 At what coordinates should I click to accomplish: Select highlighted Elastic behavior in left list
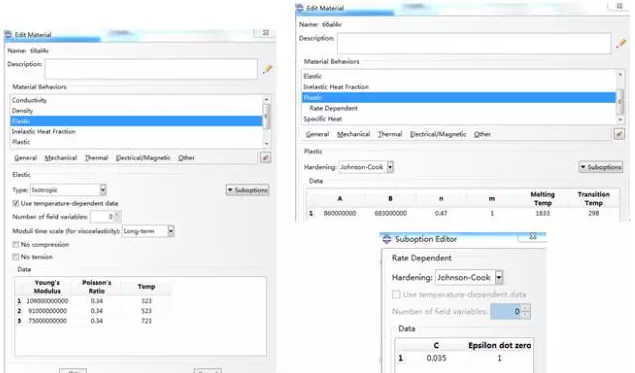(136, 121)
